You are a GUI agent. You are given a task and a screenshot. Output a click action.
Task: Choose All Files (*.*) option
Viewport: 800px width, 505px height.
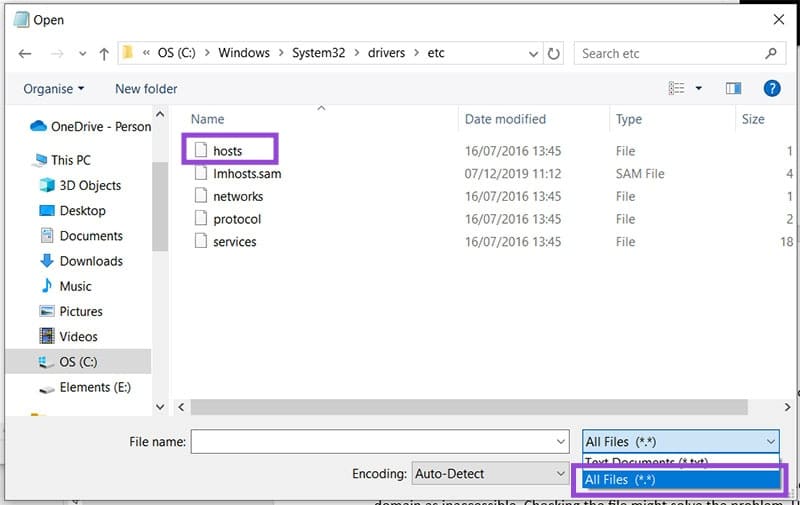681,479
